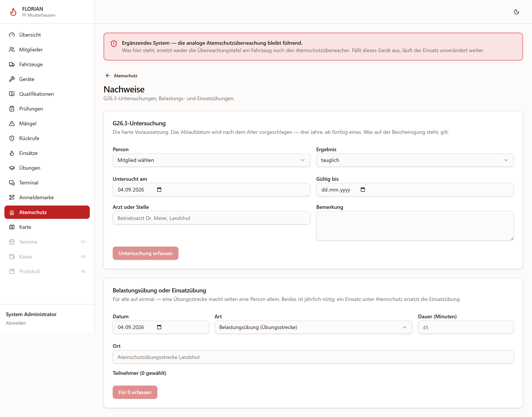Click the Karte map icon
Image resolution: width=532 pixels, height=417 pixels.
coord(12,227)
